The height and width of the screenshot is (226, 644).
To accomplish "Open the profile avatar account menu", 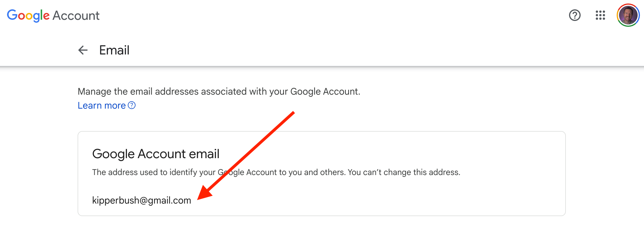I will point(628,15).
